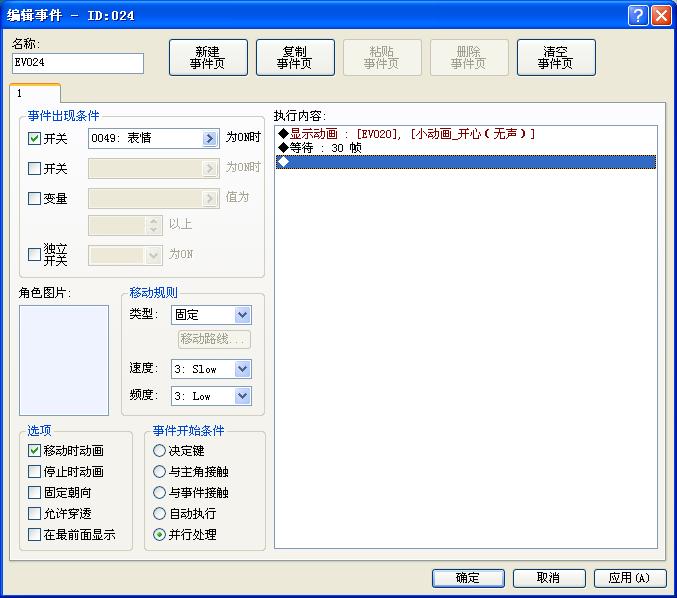Click the 新建事件页 button
This screenshot has height=598, width=677.
coord(208,57)
